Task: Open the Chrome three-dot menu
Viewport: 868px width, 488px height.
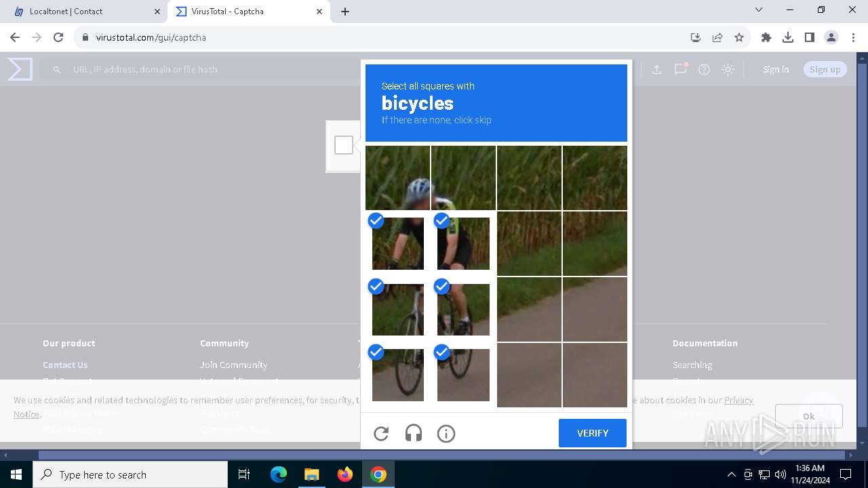Action: pos(853,37)
